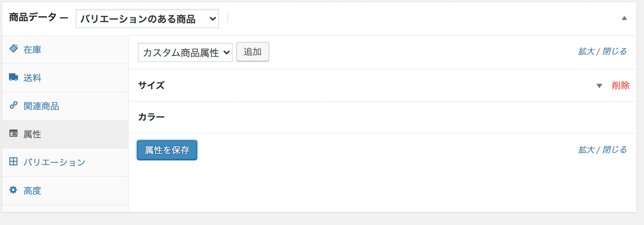
Task: Click the カラー attribute row header
Action: coord(152,117)
